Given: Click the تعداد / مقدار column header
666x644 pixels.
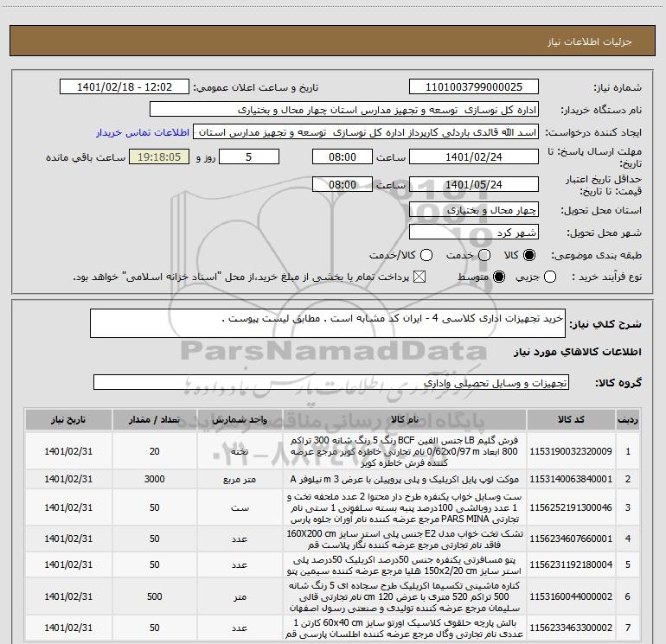Looking at the screenshot, I should click(x=155, y=420).
